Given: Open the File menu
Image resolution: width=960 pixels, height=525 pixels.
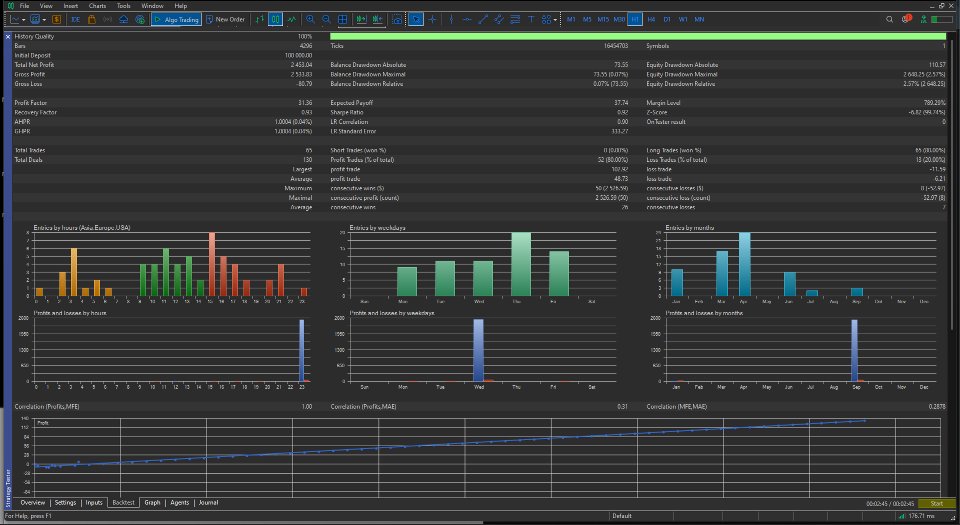Looking at the screenshot, I should (x=24, y=6).
